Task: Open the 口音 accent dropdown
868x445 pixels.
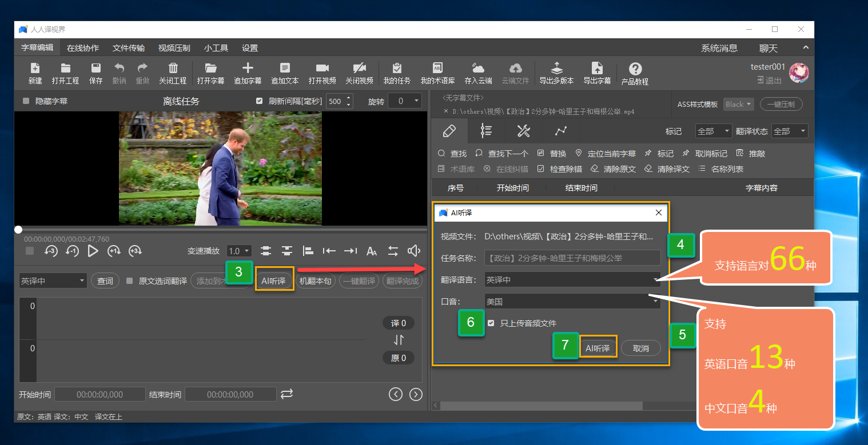Action: click(x=572, y=301)
